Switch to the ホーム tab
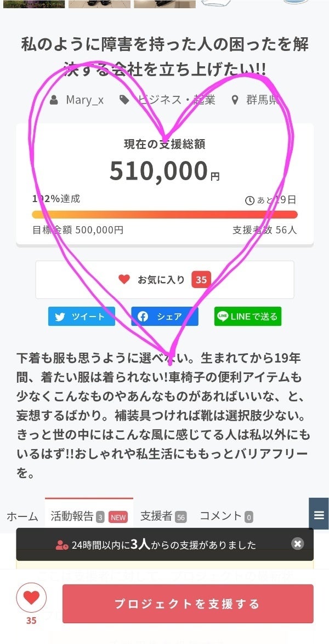This screenshot has height=644, width=329. 22,516
